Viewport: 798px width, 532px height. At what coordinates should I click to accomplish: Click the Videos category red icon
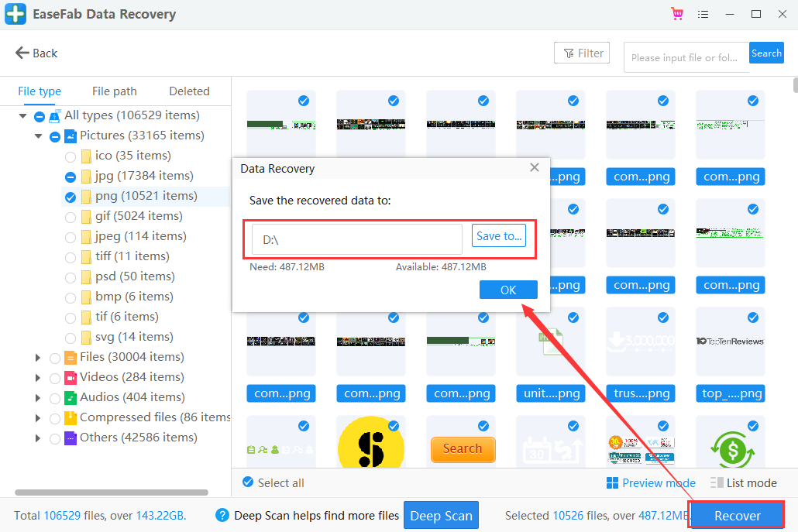click(71, 377)
